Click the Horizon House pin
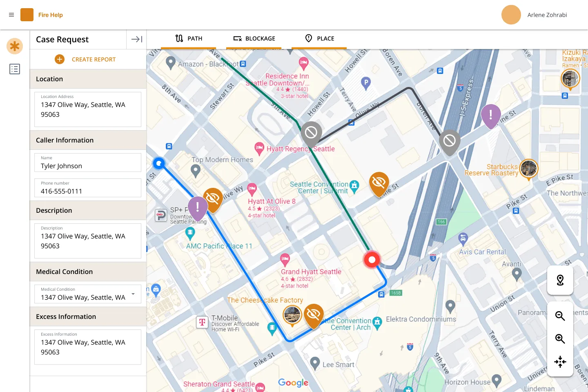The image size is (588, 392). click(x=497, y=381)
